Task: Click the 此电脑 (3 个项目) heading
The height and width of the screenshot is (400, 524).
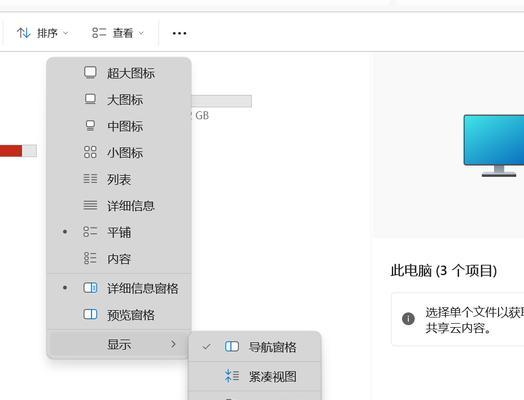Action: click(x=444, y=270)
